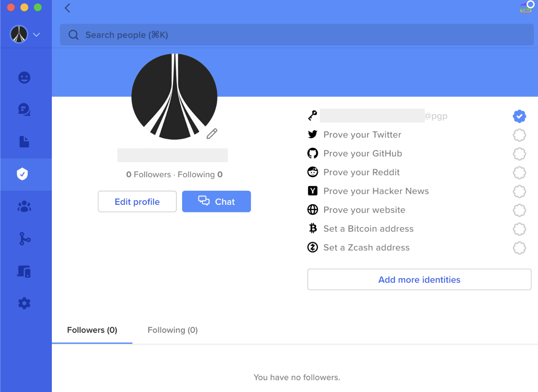The image size is (538, 392).
Task: Click the back arrow
Action: [68, 8]
